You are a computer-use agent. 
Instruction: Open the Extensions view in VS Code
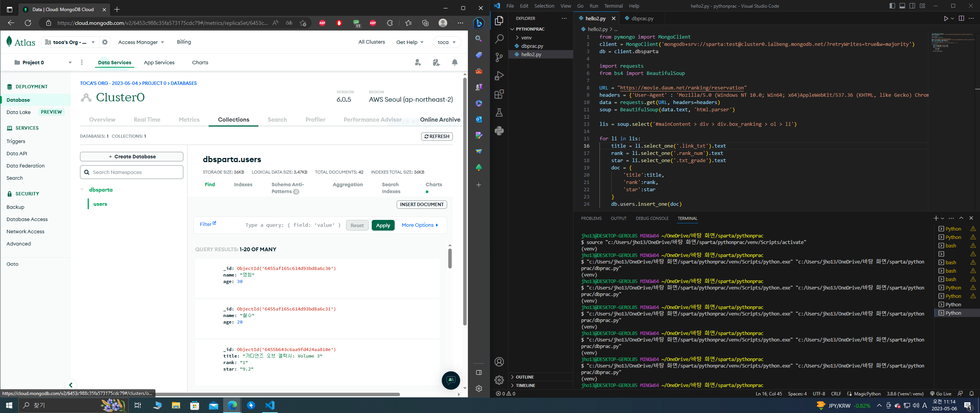499,94
